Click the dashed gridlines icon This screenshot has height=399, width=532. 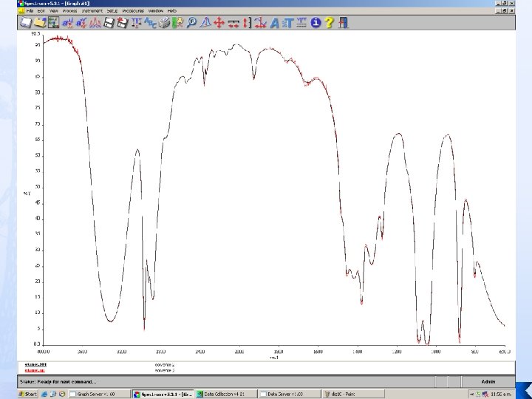(x=301, y=23)
